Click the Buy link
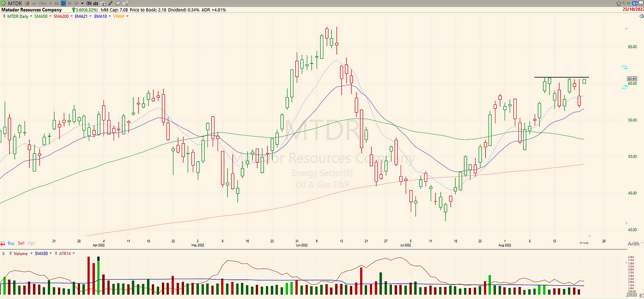644x299 pixels. tap(11, 243)
